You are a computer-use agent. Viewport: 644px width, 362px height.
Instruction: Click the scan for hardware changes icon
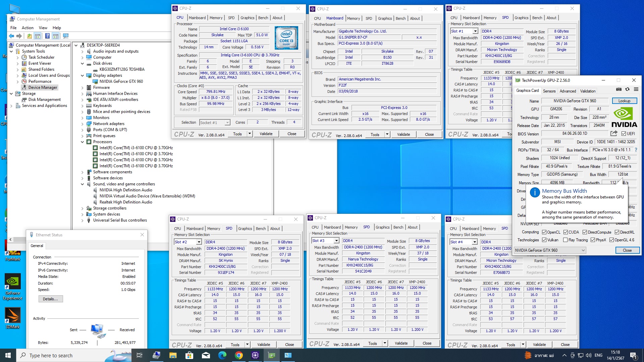coord(66,36)
